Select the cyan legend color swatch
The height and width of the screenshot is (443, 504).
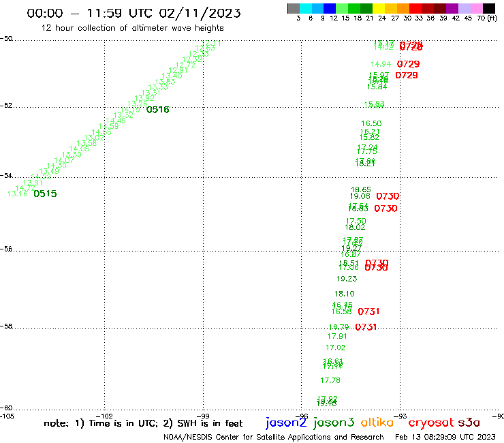pyautogui.click(x=306, y=8)
